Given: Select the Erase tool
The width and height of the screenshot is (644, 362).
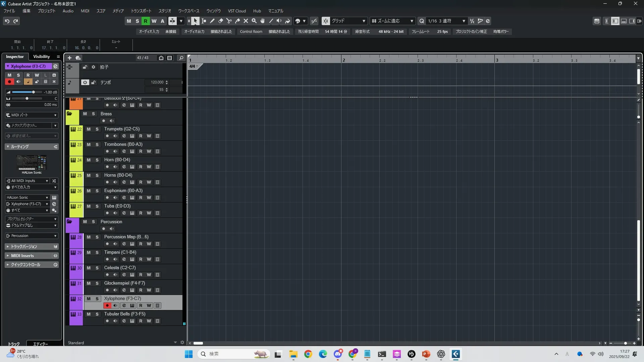Looking at the screenshot, I should [x=221, y=21].
